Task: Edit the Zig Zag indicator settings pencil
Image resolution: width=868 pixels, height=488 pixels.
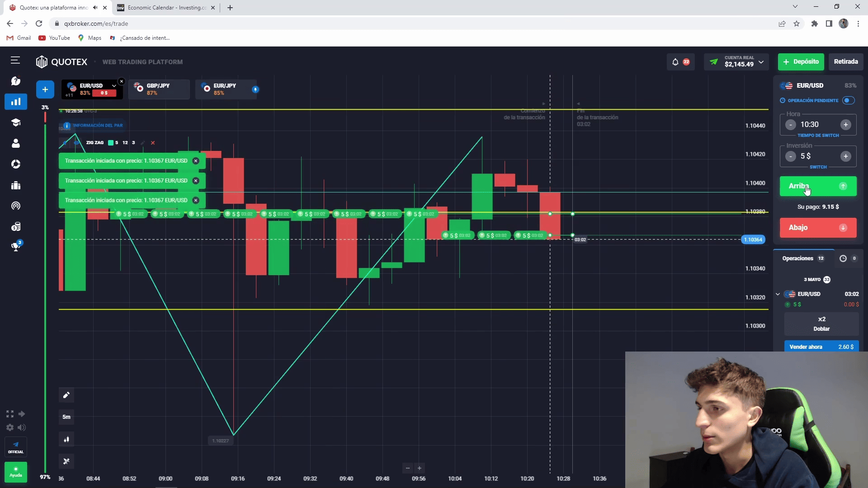Action: tap(143, 143)
